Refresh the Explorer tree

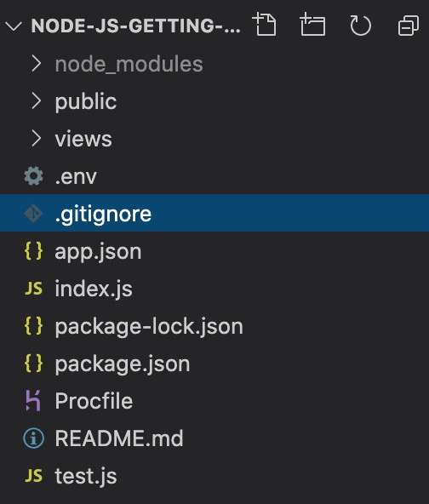pyautogui.click(x=361, y=25)
